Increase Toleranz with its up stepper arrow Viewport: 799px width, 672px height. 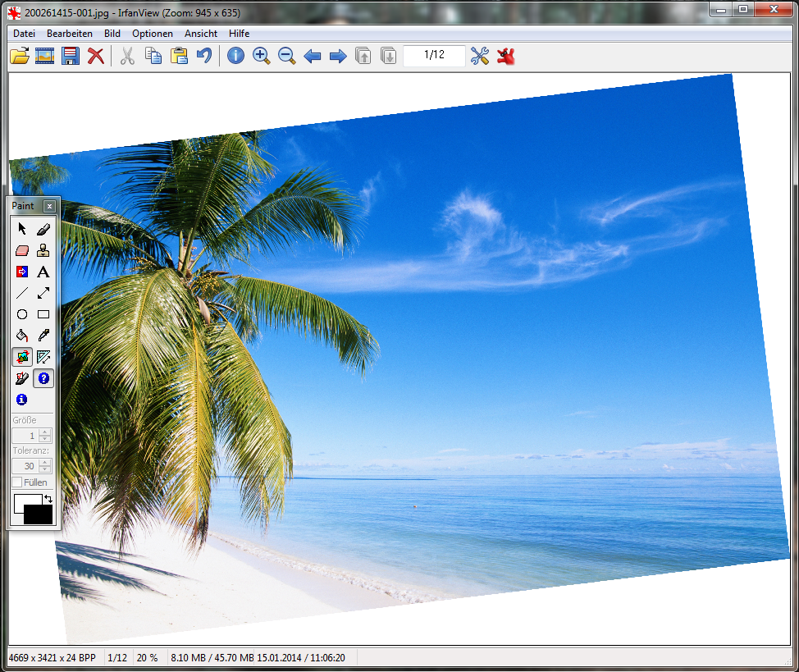coord(45,463)
